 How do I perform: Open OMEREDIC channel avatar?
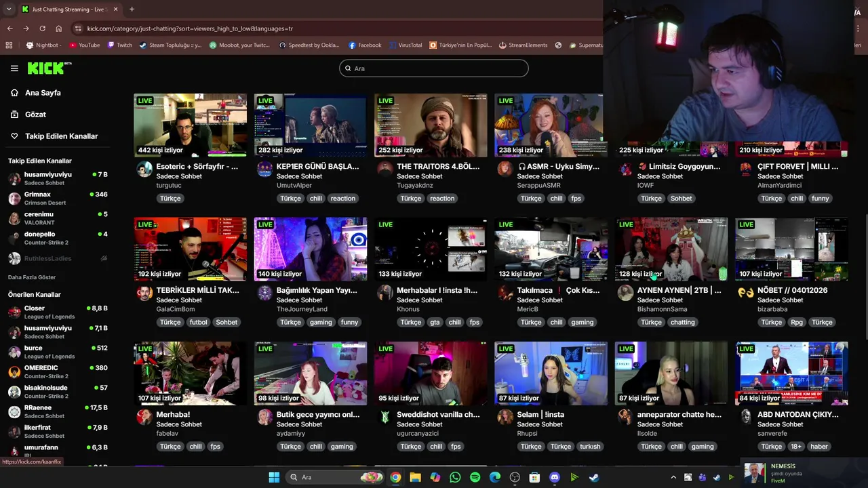click(x=14, y=371)
